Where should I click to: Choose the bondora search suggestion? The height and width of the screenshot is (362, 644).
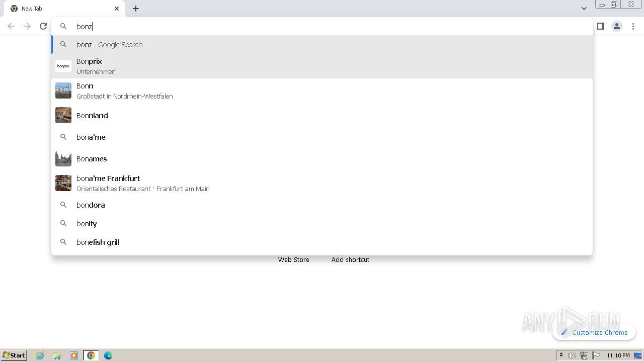point(322,205)
